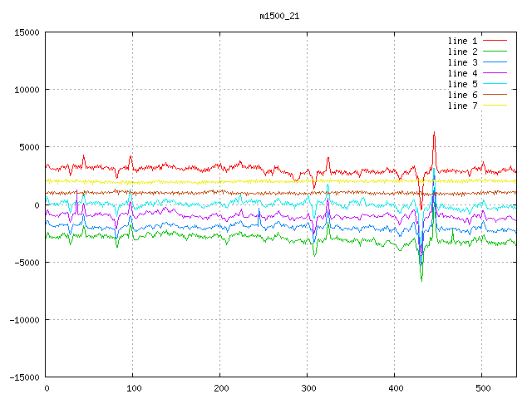Click the x-axis label 500
The width and height of the screenshot is (532, 399).
[483, 388]
